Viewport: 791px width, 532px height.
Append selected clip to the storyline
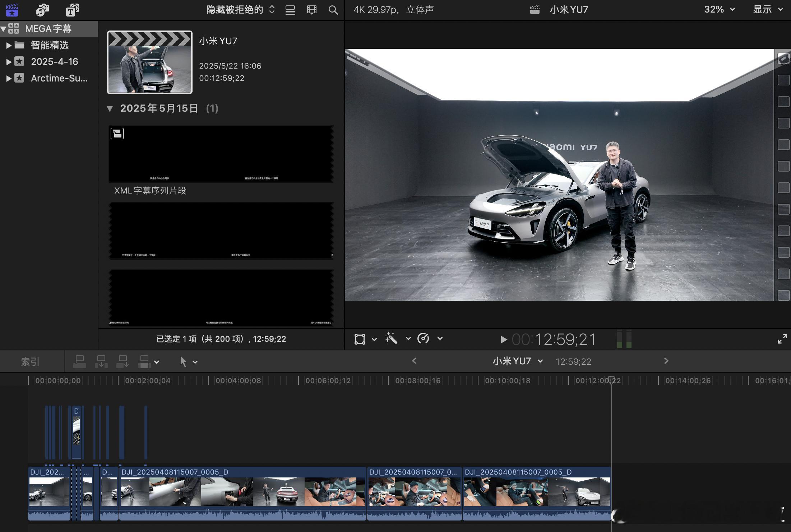pos(122,362)
